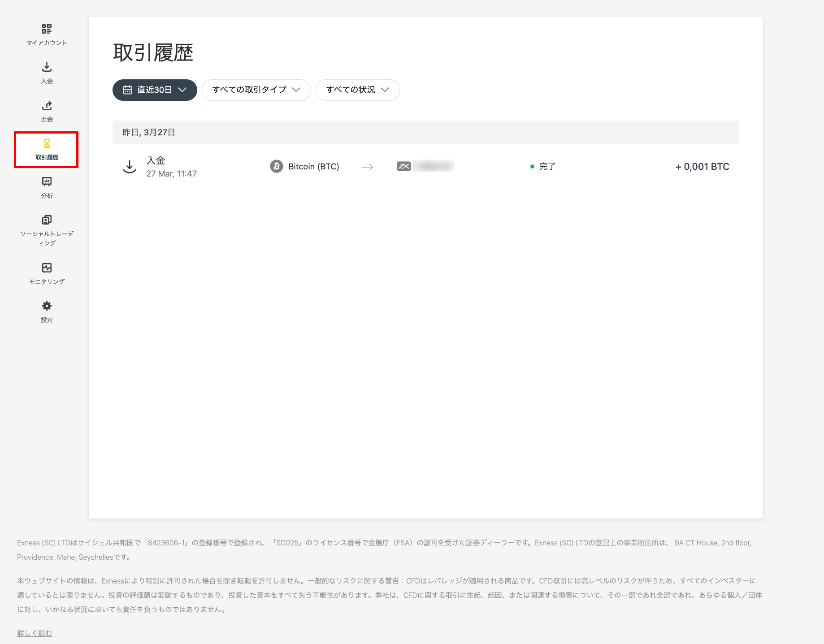
Task: Click the deposit download-arrow icon in the transaction row
Action: coord(130,166)
